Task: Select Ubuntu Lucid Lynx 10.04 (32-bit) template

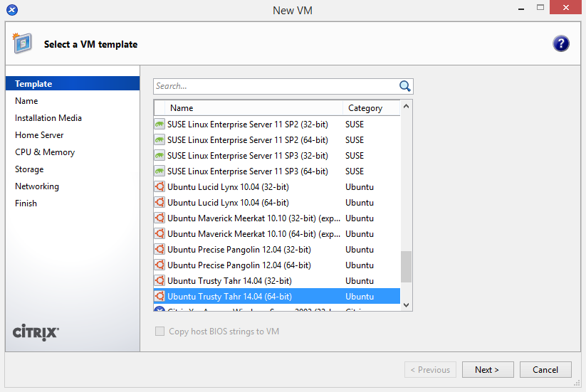Action: click(x=277, y=186)
